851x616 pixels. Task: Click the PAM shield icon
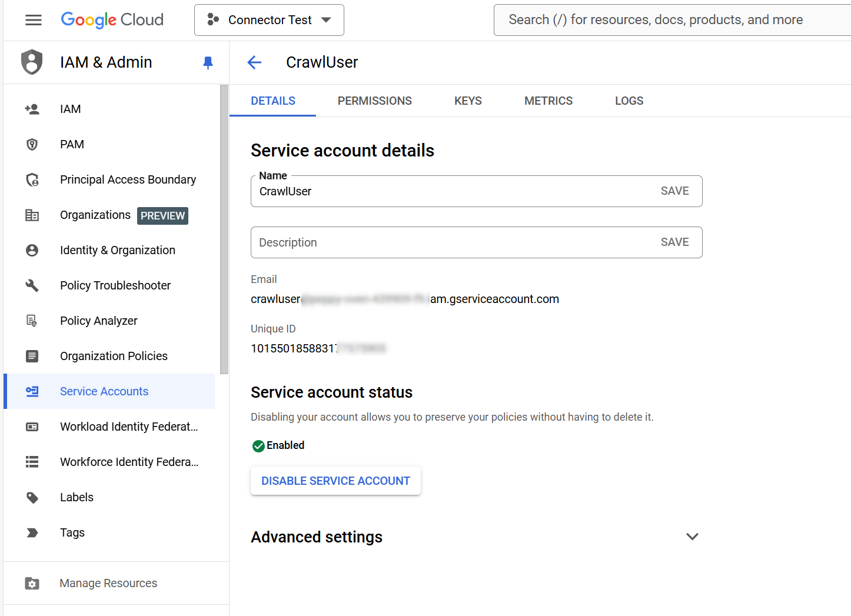32,144
